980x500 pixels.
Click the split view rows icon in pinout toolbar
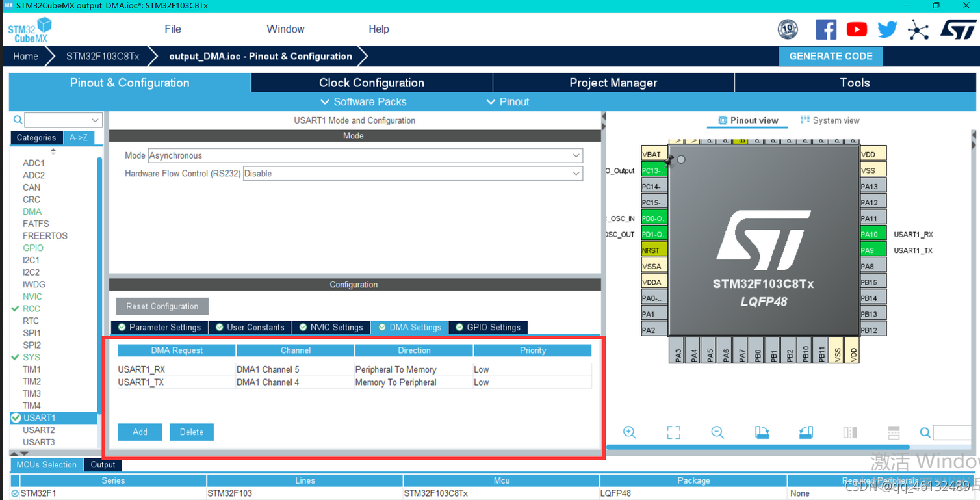click(894, 432)
